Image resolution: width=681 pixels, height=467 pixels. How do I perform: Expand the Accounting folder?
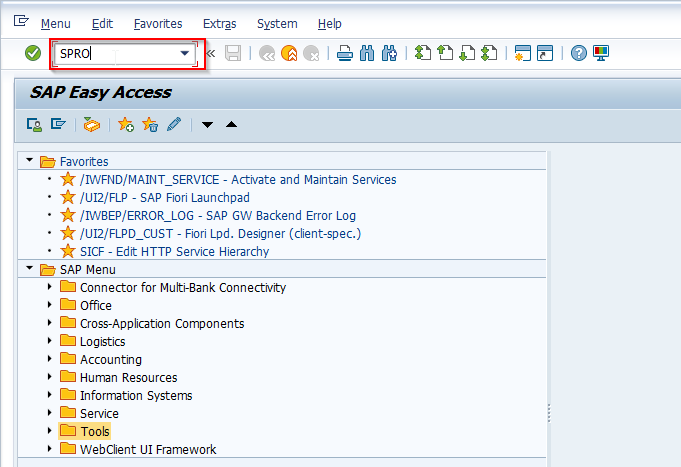[50, 359]
